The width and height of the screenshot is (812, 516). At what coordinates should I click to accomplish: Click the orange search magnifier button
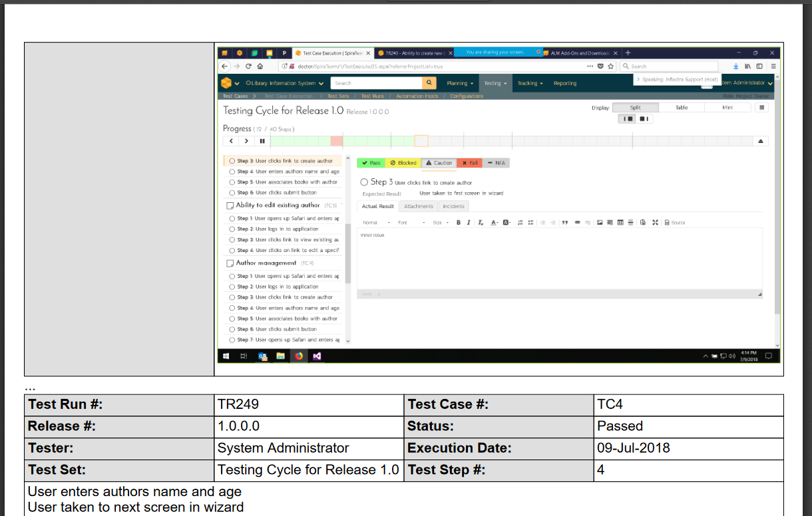(429, 83)
